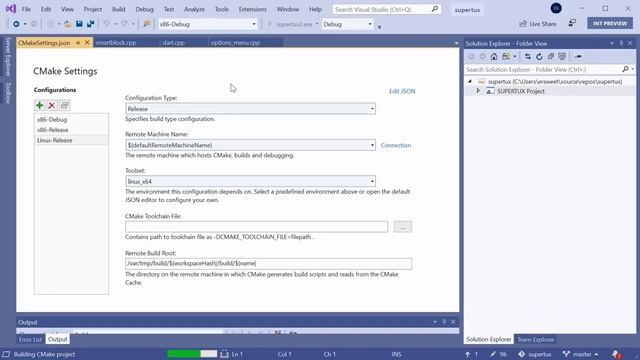Click the Edit JSON link
Image resolution: width=640 pixels, height=360 pixels.
pos(402,91)
